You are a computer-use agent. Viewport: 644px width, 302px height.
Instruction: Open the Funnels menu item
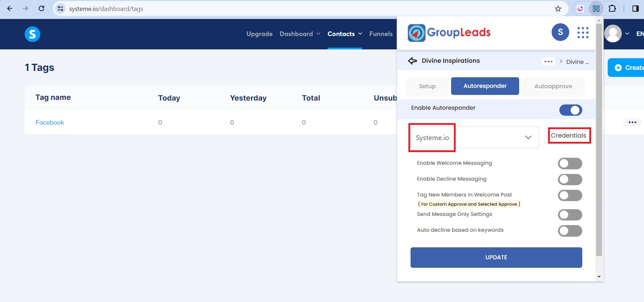click(381, 34)
